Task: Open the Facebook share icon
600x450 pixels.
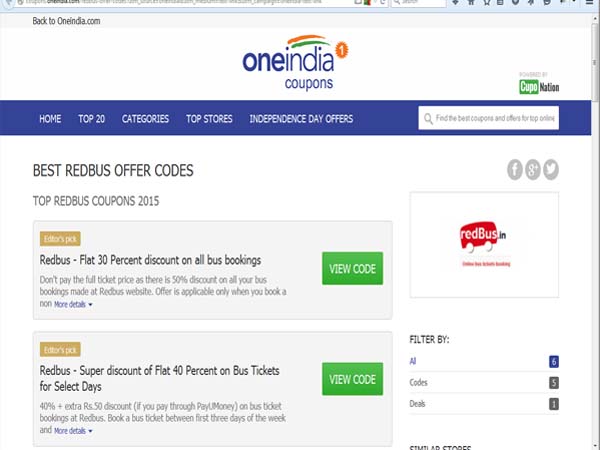Action: [x=515, y=170]
